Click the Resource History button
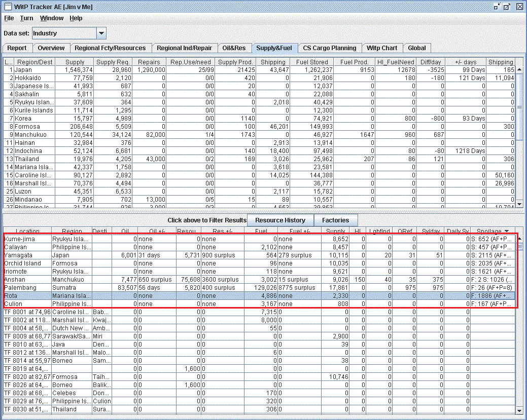Viewport: 527px width, 420px height. pos(280,220)
